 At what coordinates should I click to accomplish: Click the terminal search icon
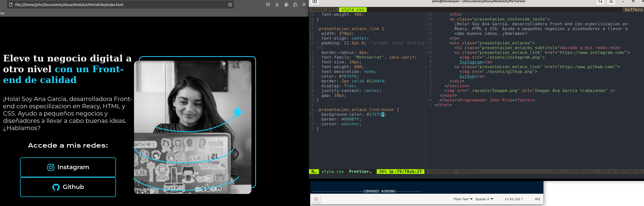(x=600, y=2)
